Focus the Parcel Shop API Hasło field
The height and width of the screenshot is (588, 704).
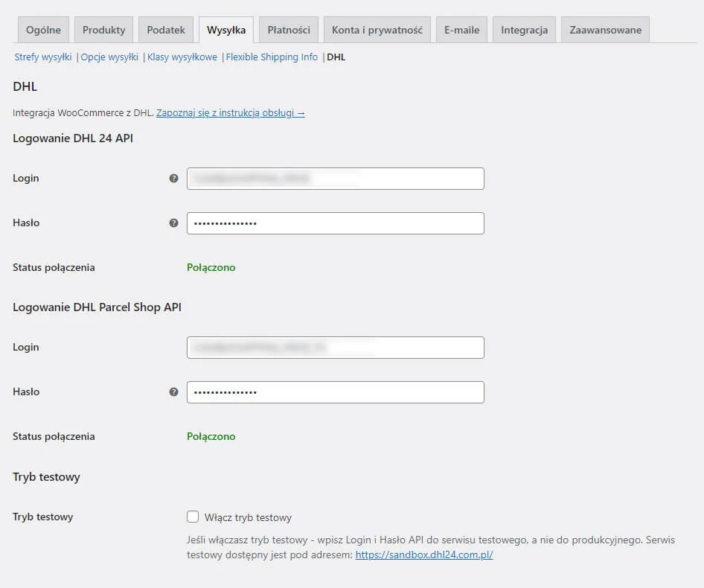[x=336, y=392]
